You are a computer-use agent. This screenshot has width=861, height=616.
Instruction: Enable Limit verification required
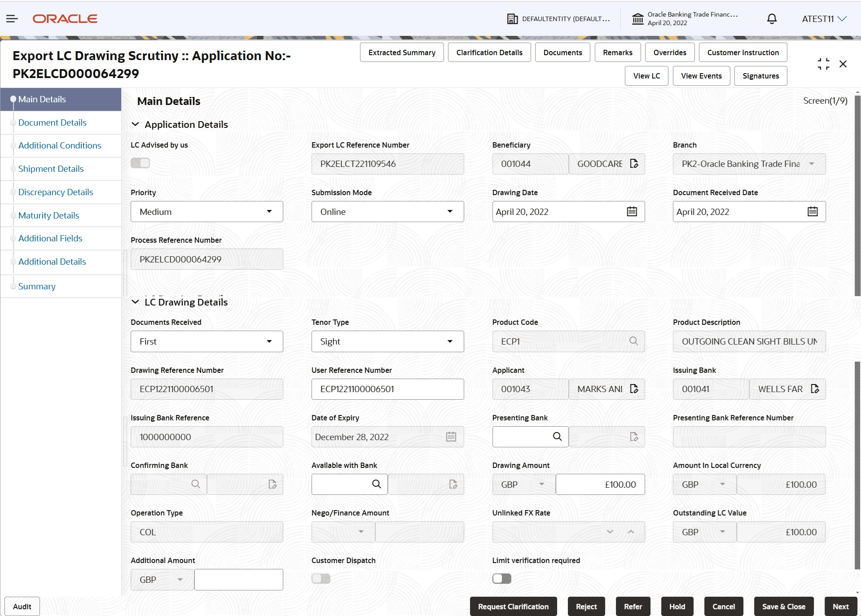coord(501,579)
